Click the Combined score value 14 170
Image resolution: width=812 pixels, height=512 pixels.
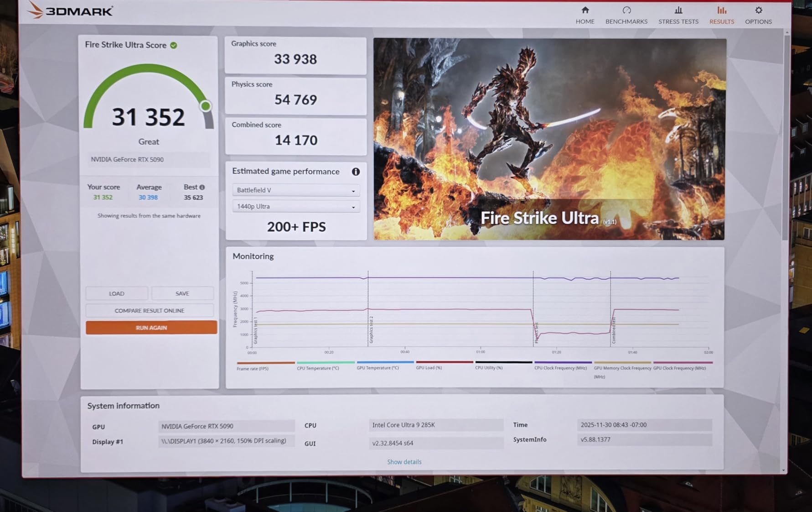click(x=296, y=140)
